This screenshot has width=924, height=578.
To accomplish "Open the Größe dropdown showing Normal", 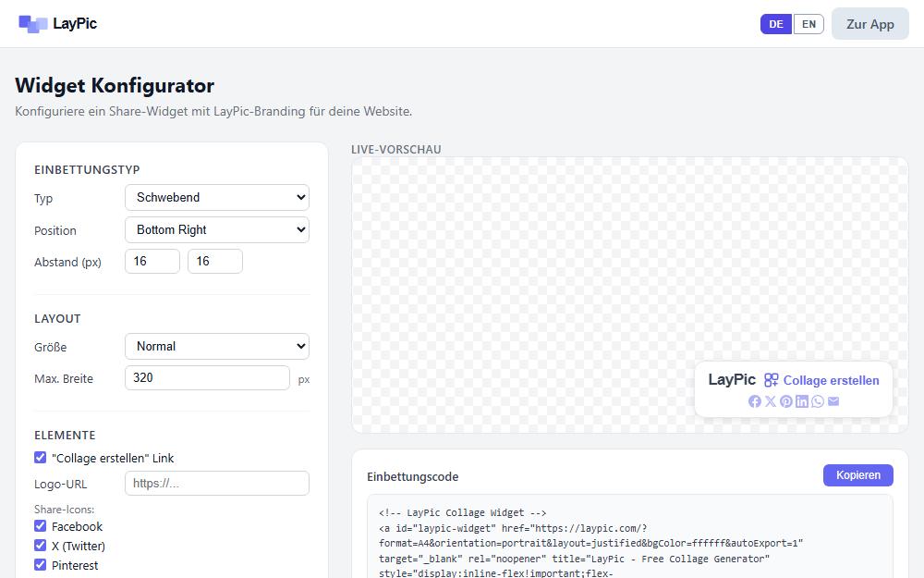I will 217,347.
